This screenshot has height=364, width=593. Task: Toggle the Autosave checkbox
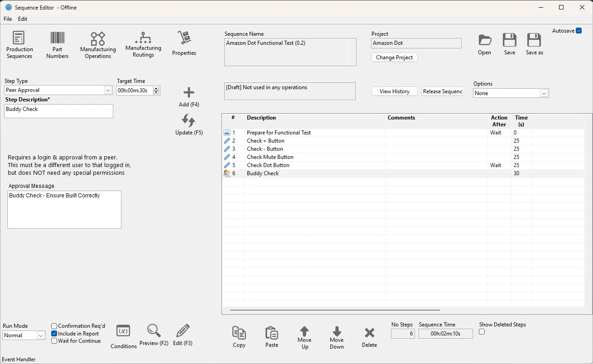point(579,31)
